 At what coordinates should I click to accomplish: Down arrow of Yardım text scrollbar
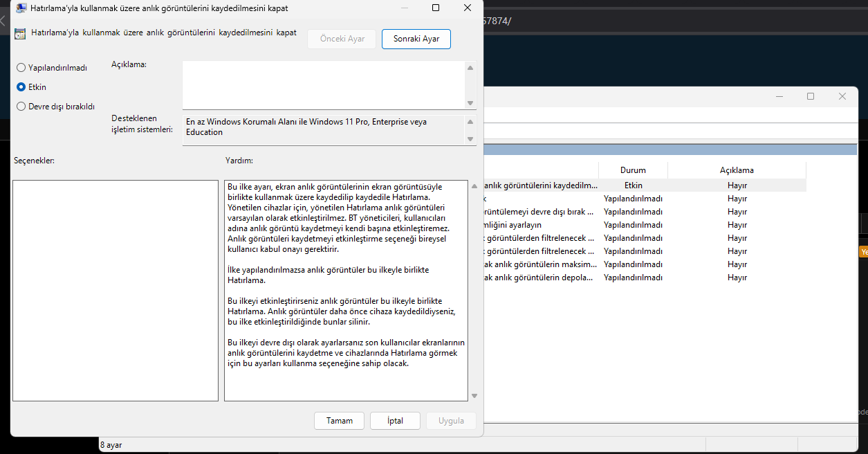tap(474, 396)
